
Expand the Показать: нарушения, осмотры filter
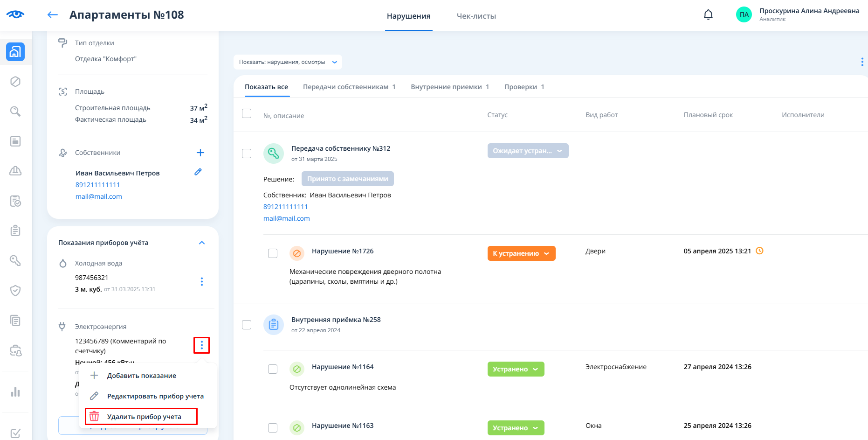[x=288, y=62]
